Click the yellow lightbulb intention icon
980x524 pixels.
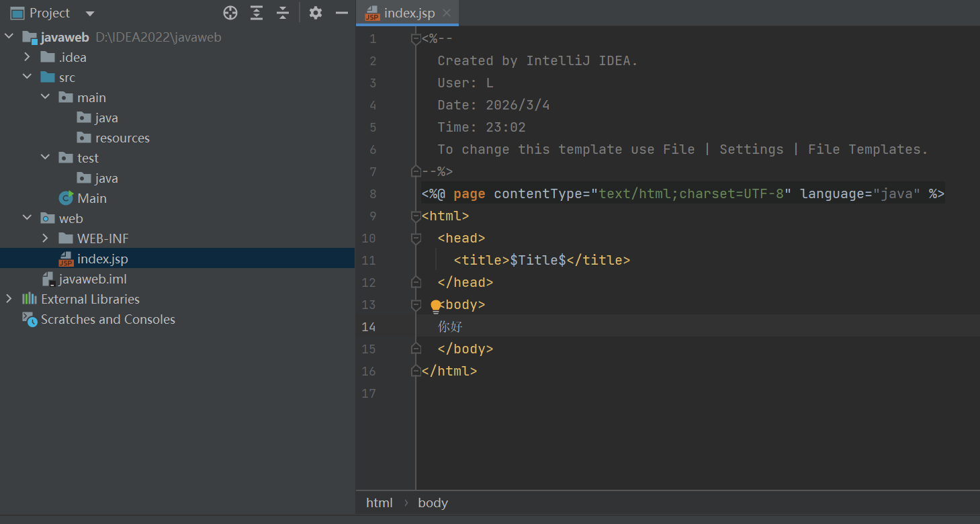point(436,307)
